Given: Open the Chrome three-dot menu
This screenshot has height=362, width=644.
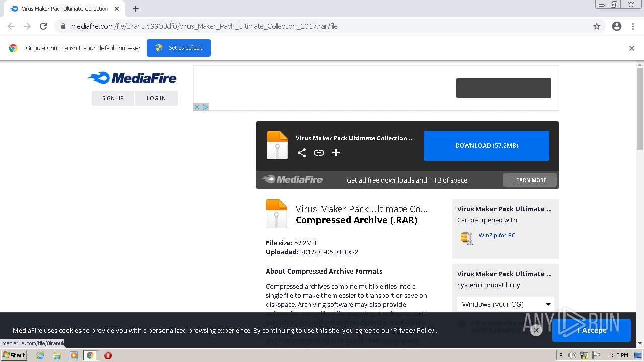Looking at the screenshot, I should (x=633, y=26).
